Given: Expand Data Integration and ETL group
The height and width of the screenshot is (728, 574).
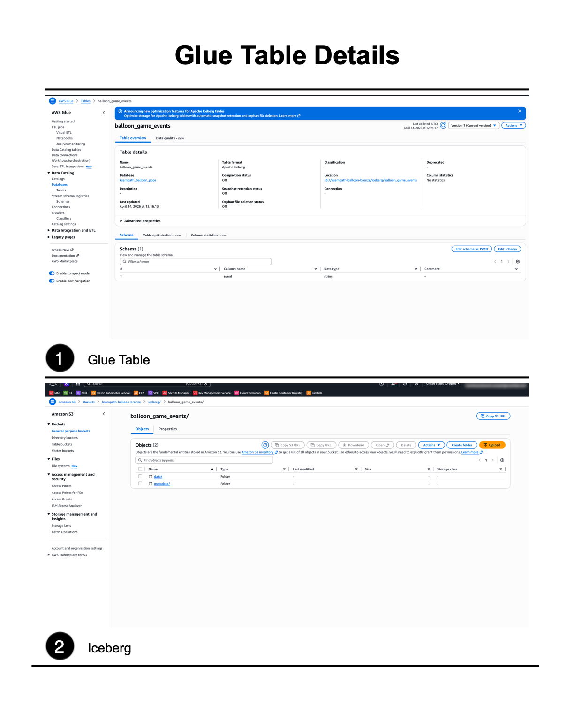Looking at the screenshot, I should (x=49, y=230).
